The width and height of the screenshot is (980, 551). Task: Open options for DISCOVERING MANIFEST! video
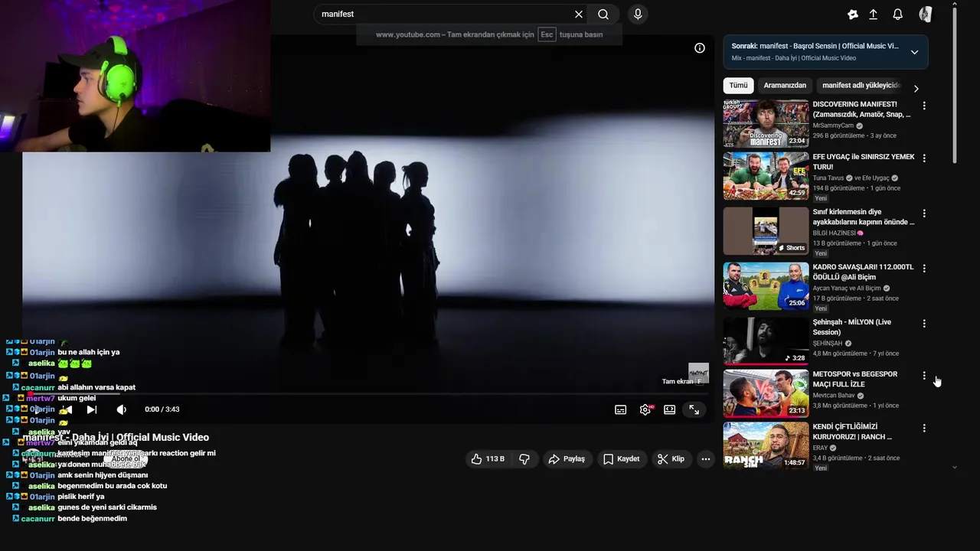(x=924, y=106)
